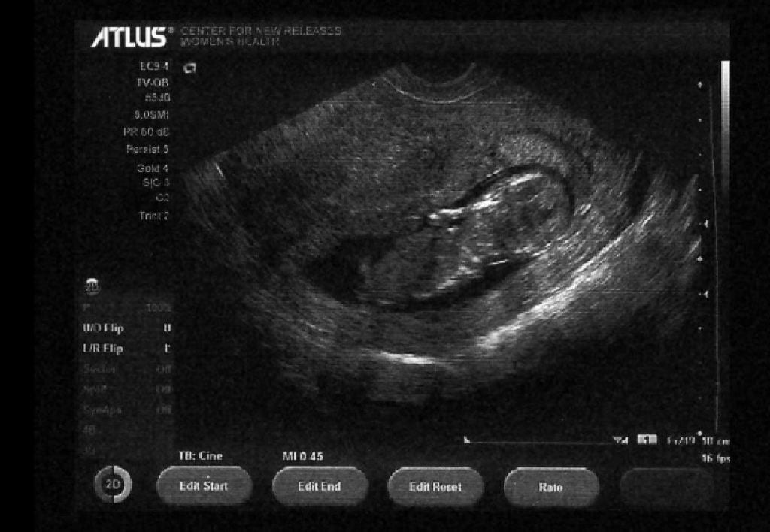The width and height of the screenshot is (770, 532).
Task: Click the probe orientation marker icon
Action: [x=189, y=68]
